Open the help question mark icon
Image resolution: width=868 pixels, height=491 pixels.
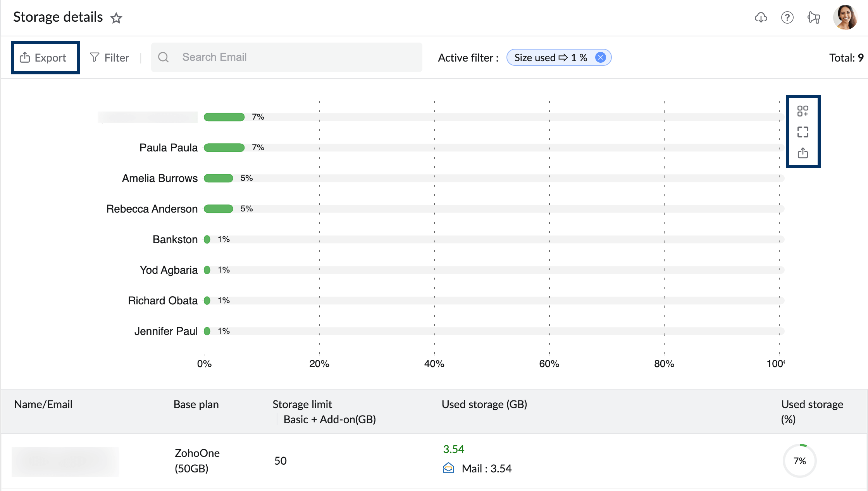click(x=787, y=17)
